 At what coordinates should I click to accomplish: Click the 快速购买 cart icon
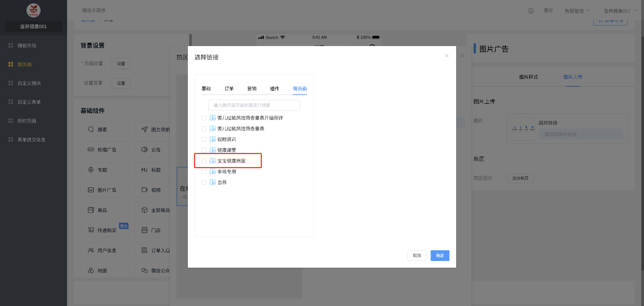pyautogui.click(x=91, y=230)
